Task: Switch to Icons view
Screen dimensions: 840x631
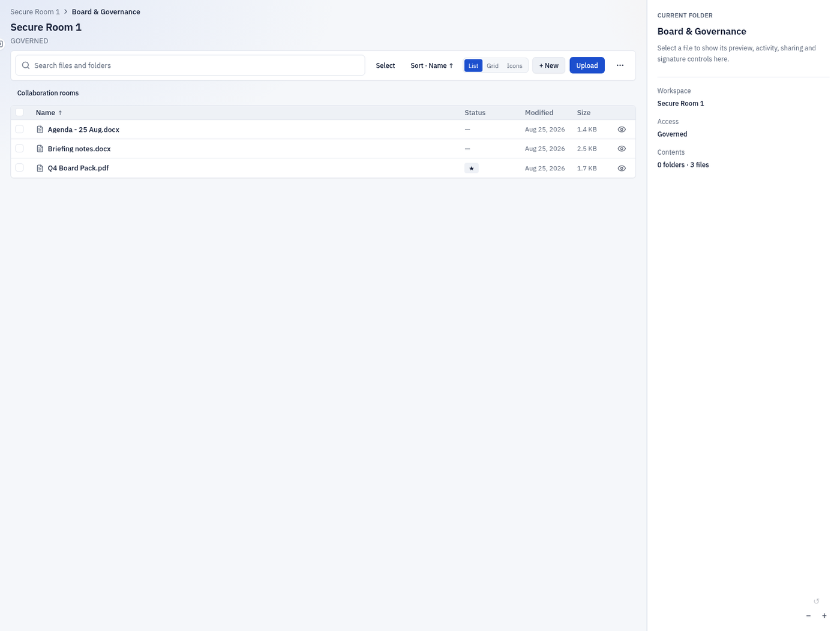Action: (x=515, y=66)
